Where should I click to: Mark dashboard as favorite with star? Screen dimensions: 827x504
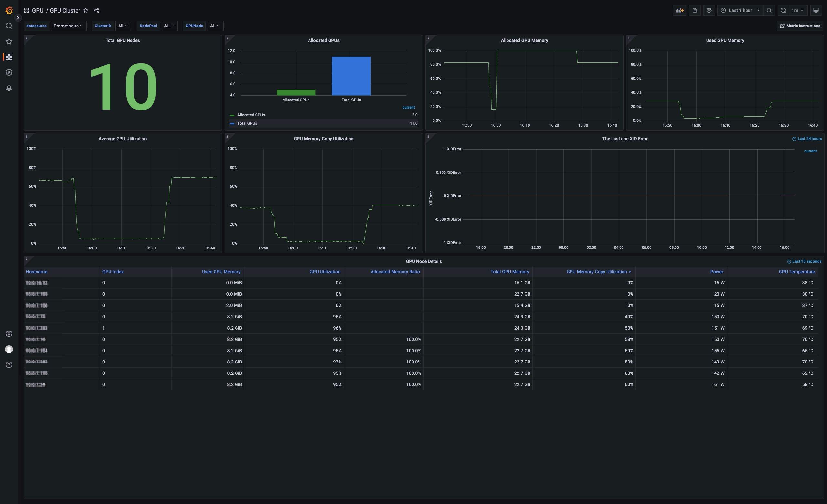tap(86, 10)
